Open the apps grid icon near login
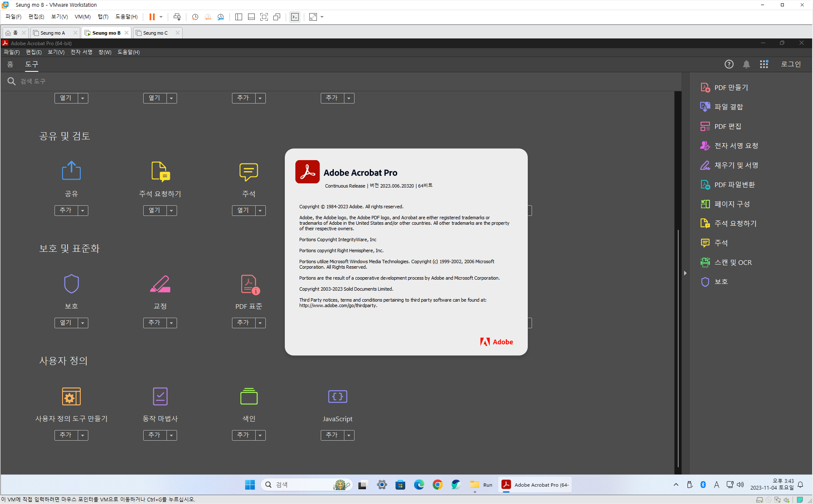 pyautogui.click(x=764, y=64)
